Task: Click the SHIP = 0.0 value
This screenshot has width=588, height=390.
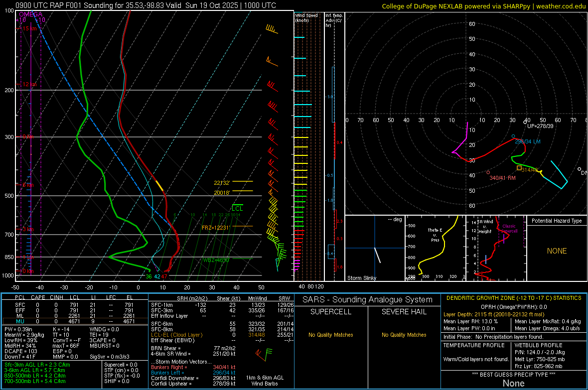Action: (x=117, y=382)
